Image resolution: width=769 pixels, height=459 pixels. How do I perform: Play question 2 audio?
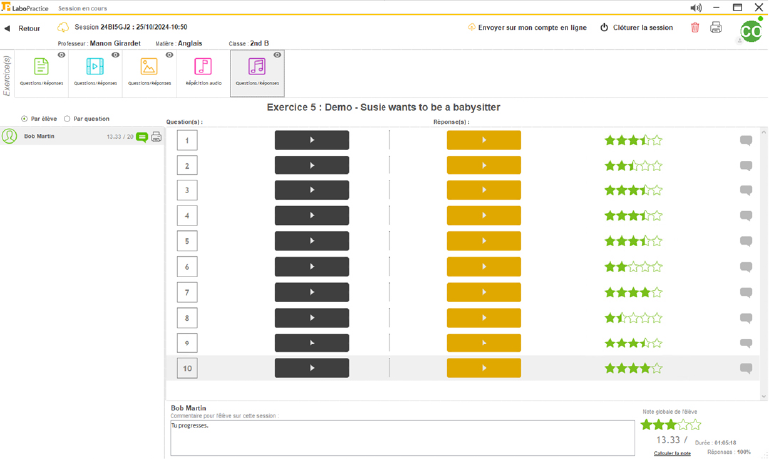[312, 165]
